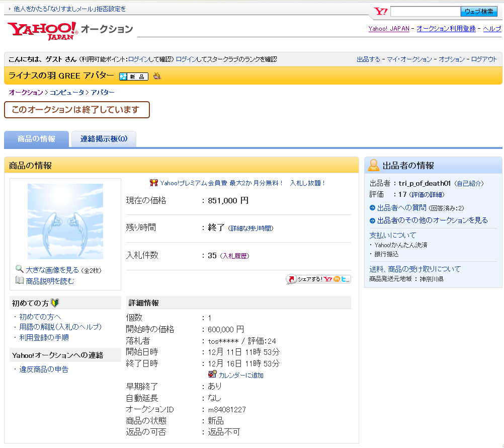Go to アバター breadcrumb category
The height and width of the screenshot is (448, 504).
click(103, 92)
